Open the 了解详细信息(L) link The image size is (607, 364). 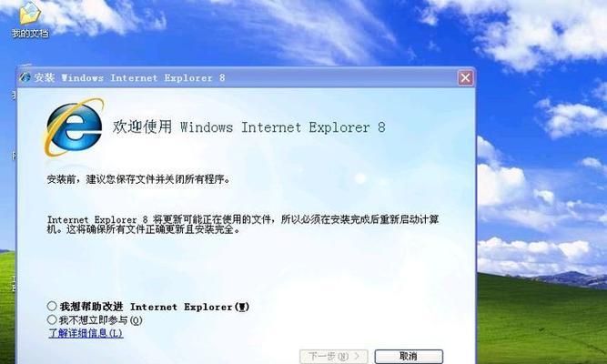coord(86,333)
